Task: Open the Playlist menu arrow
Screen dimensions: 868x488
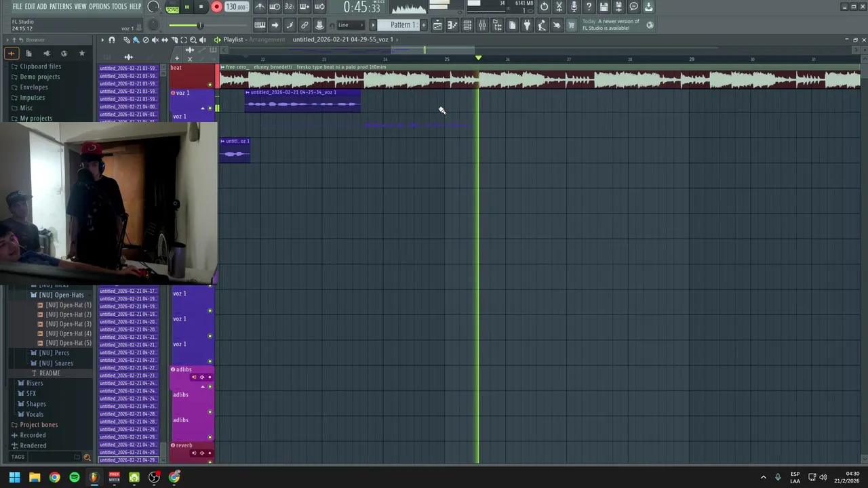Action: point(102,40)
